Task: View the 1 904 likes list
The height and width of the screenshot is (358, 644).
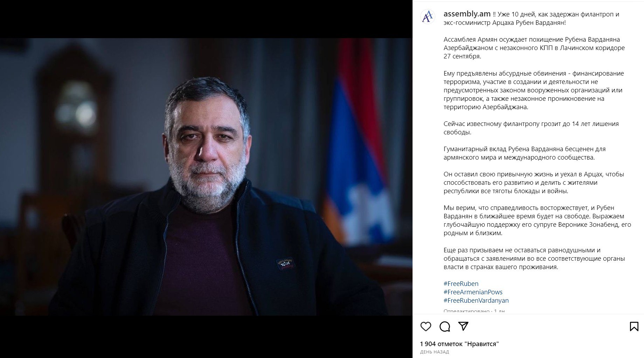Action: [x=459, y=344]
